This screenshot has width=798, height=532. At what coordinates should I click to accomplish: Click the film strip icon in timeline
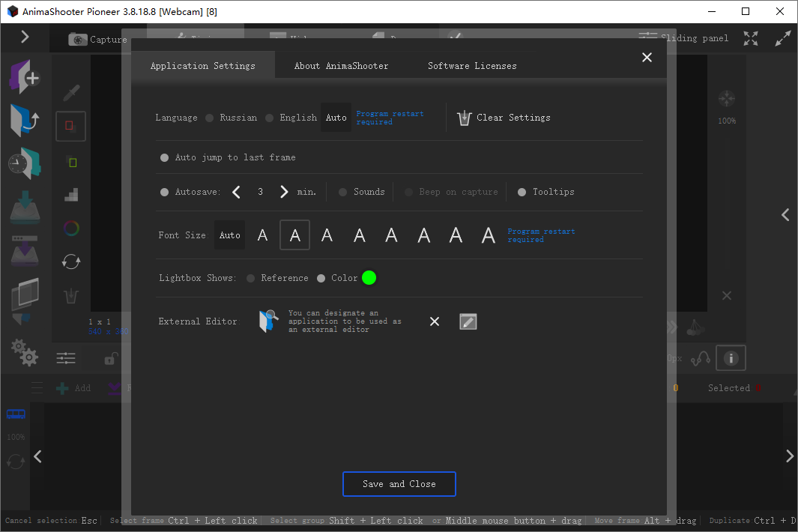(16, 414)
